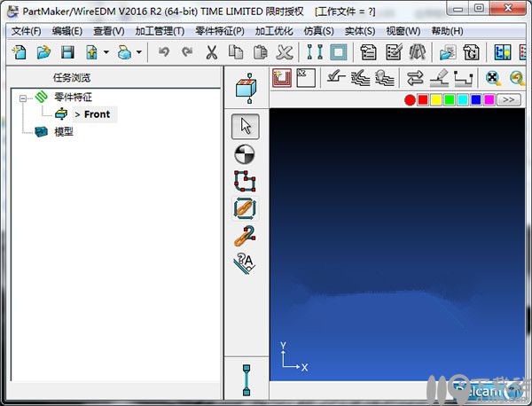532x406 pixels.
Task: Select the Front tree item
Action: (x=96, y=114)
